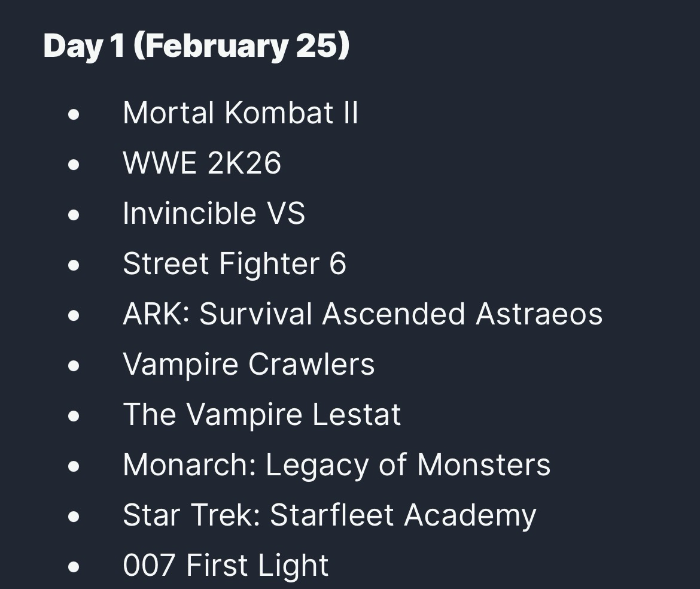Click the bullet point next to WWE 2K26
This screenshot has width=700, height=589.
pos(74,165)
